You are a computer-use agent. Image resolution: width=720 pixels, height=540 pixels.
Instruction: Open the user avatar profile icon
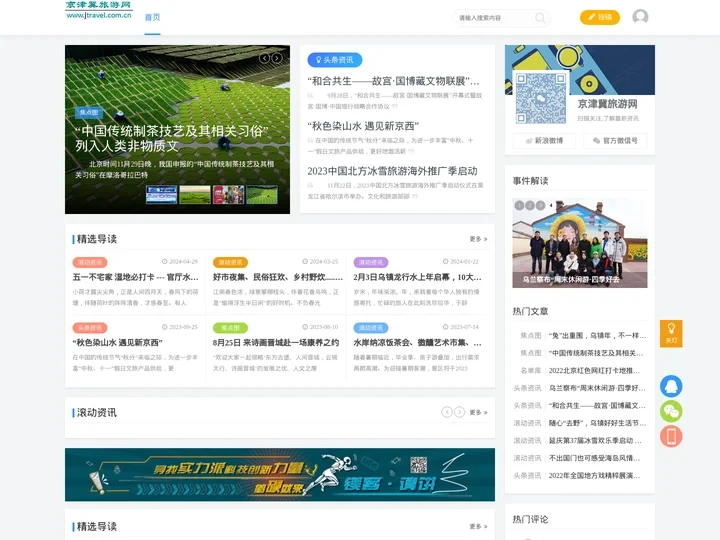[640, 17]
